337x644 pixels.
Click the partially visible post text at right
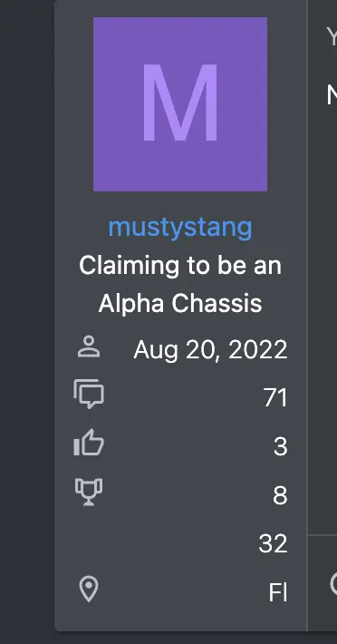pos(332,94)
